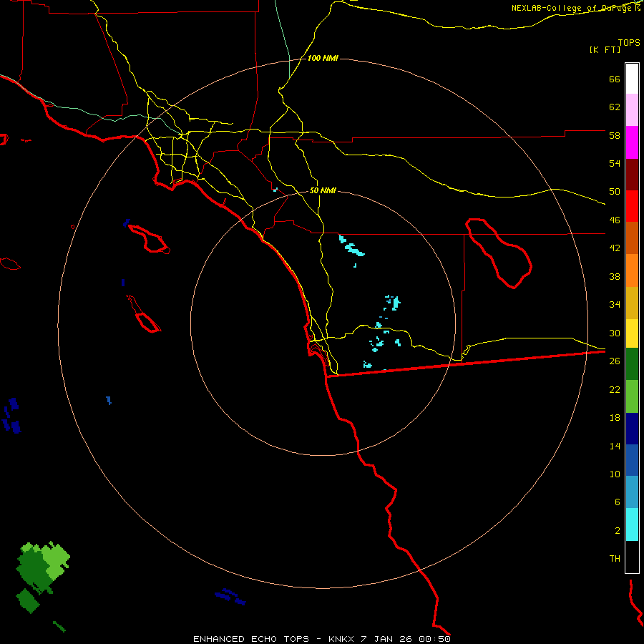The height and width of the screenshot is (644, 644).
Task: Click the legend value "34"
Action: pos(615,304)
